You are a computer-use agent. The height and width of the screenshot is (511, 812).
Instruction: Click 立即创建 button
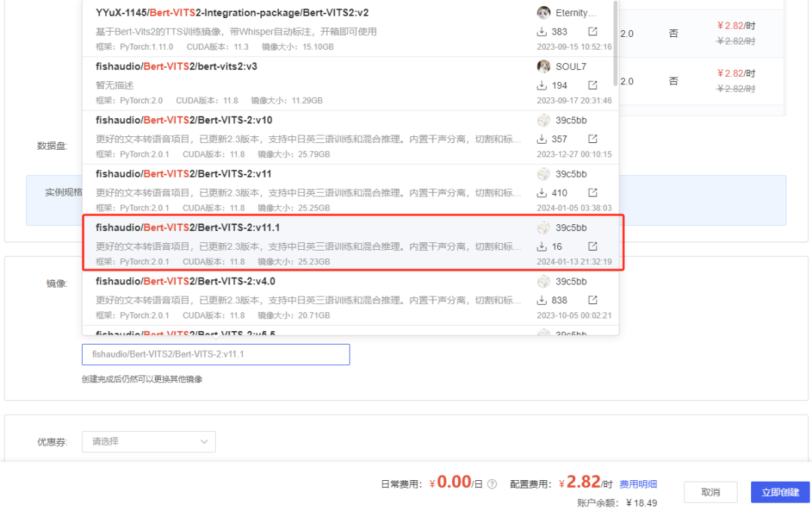tap(780, 492)
